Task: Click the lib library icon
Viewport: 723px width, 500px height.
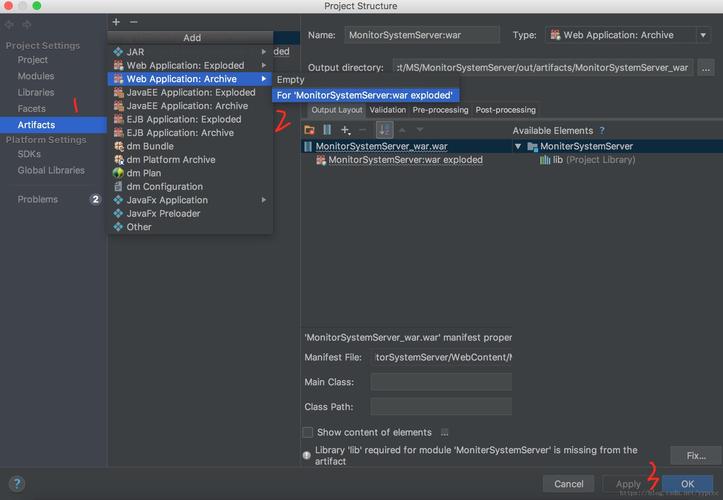Action: click(x=545, y=160)
